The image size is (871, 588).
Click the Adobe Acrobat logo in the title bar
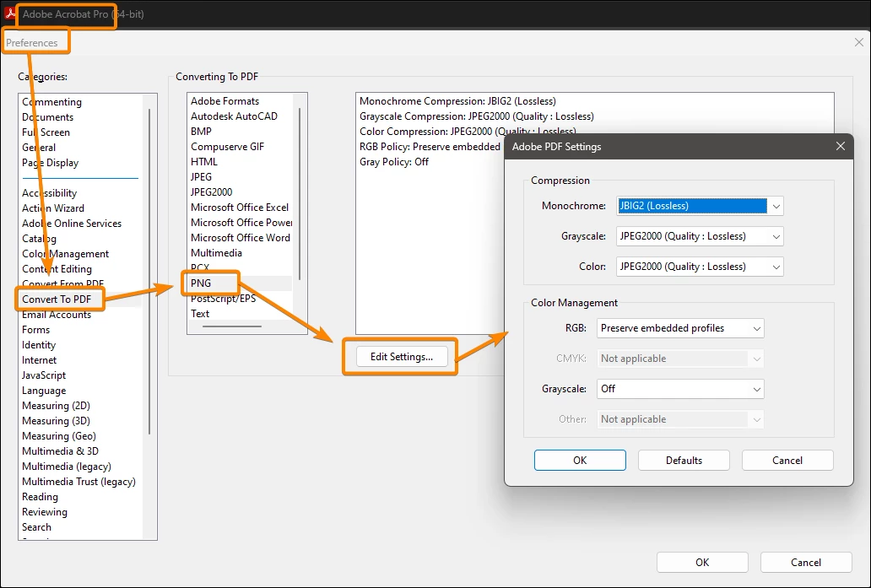pyautogui.click(x=9, y=13)
